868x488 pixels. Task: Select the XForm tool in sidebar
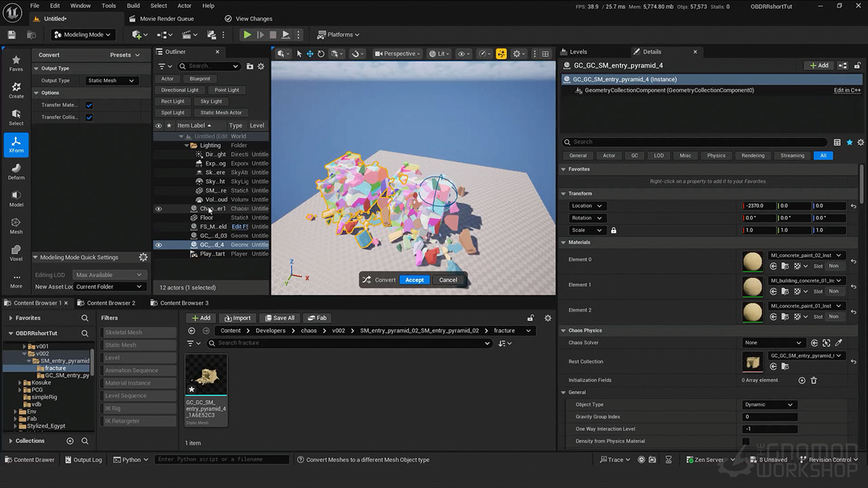[x=16, y=144]
